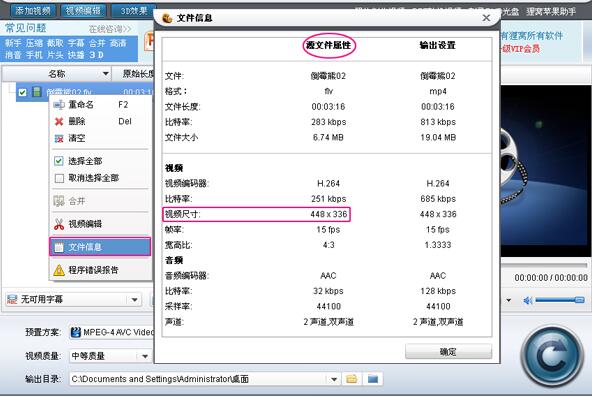This screenshot has width=592, height=397.
Task: Click the 源文件属性 column heading
Action: pyautogui.click(x=328, y=45)
